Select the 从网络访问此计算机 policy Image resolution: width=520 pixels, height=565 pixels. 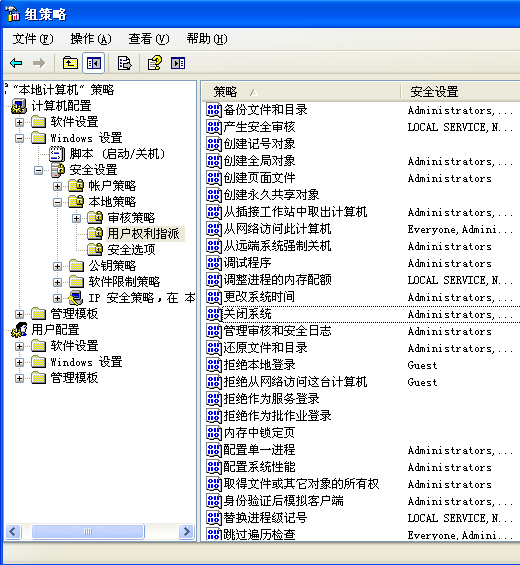(x=277, y=229)
